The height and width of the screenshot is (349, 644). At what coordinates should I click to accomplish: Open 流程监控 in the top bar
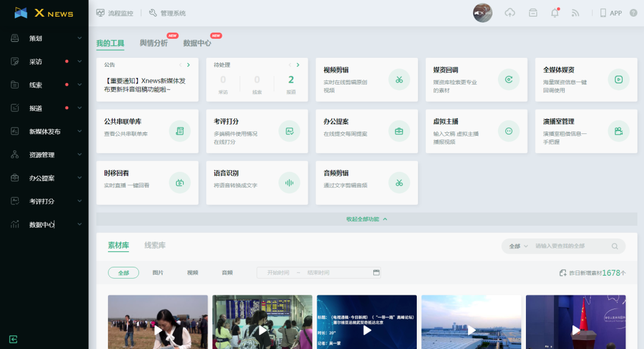pos(114,13)
